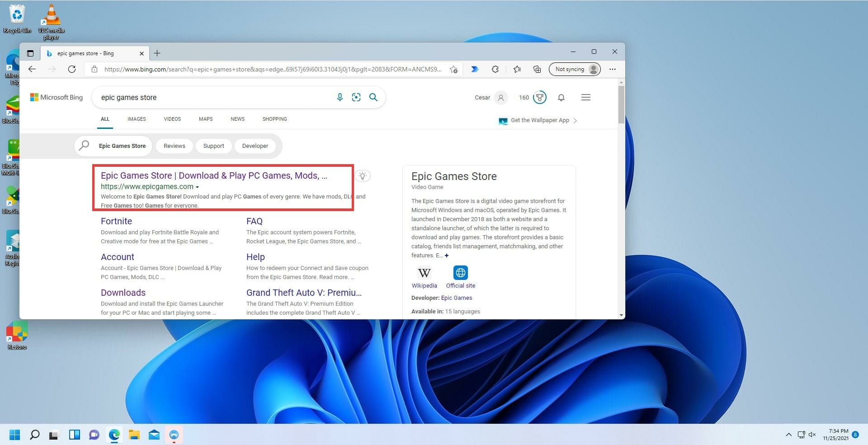This screenshot has height=445, width=868.
Task: Open Restoro desktop shortcut
Action: coord(17,336)
